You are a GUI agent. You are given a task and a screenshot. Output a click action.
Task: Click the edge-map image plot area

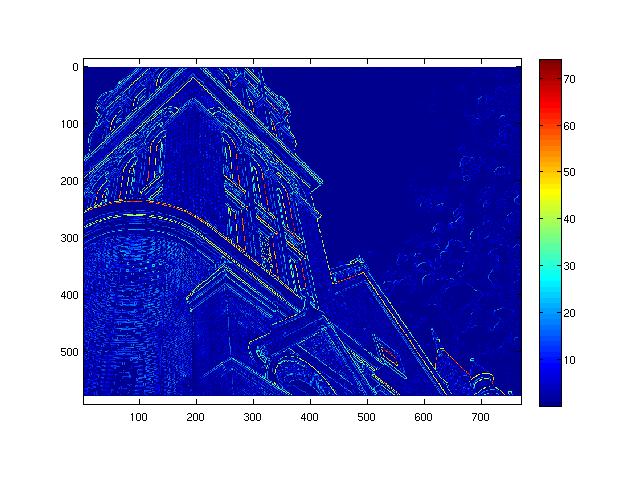click(302, 231)
